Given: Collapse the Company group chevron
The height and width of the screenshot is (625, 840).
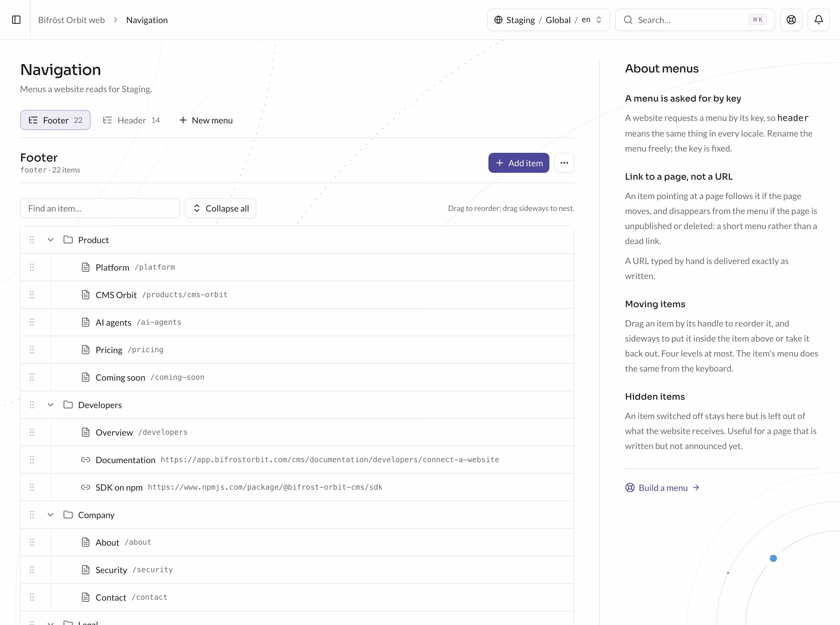Looking at the screenshot, I should pos(50,515).
